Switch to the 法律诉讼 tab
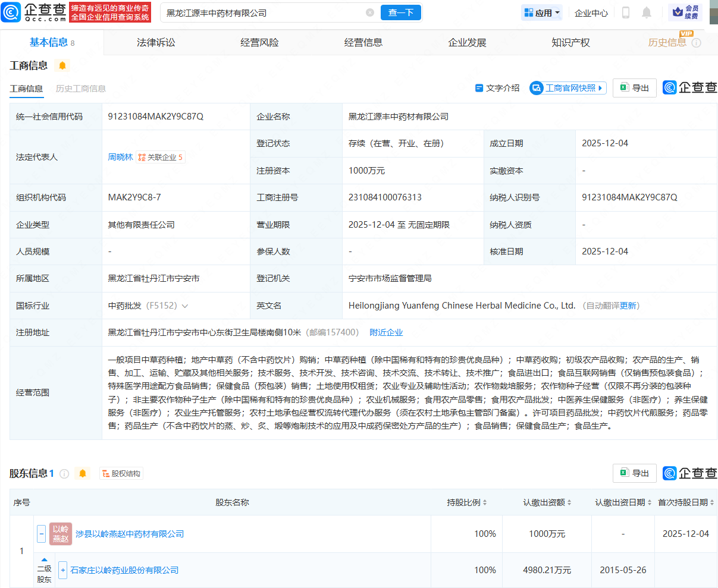Viewport: 718px width, 588px height. (x=156, y=42)
